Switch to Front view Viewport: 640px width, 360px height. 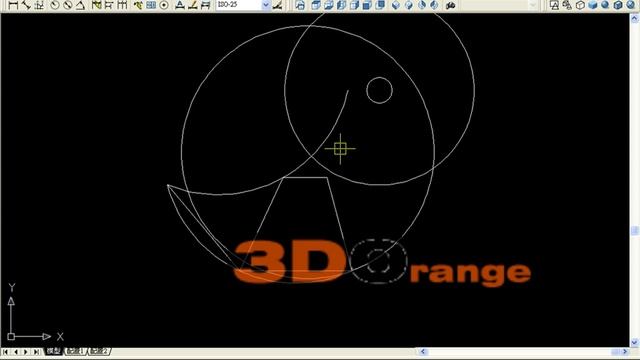[367, 5]
